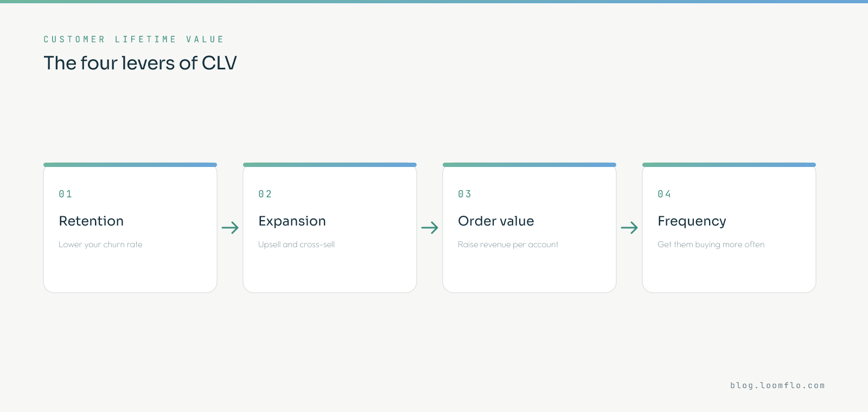Click the "Expansion" card title
Screen dimensions: 868x412
click(x=292, y=221)
